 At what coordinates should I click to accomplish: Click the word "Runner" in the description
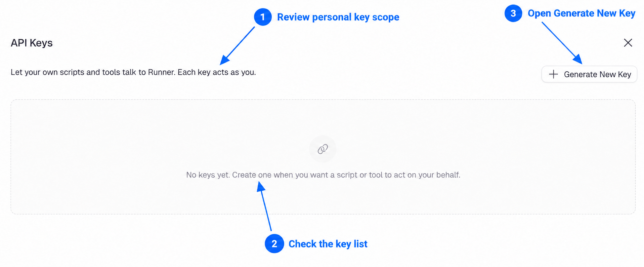161,72
